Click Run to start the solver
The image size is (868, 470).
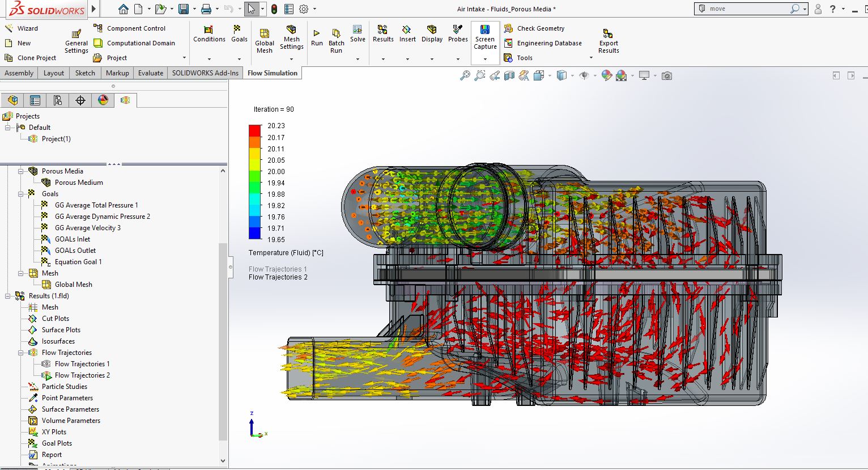317,38
